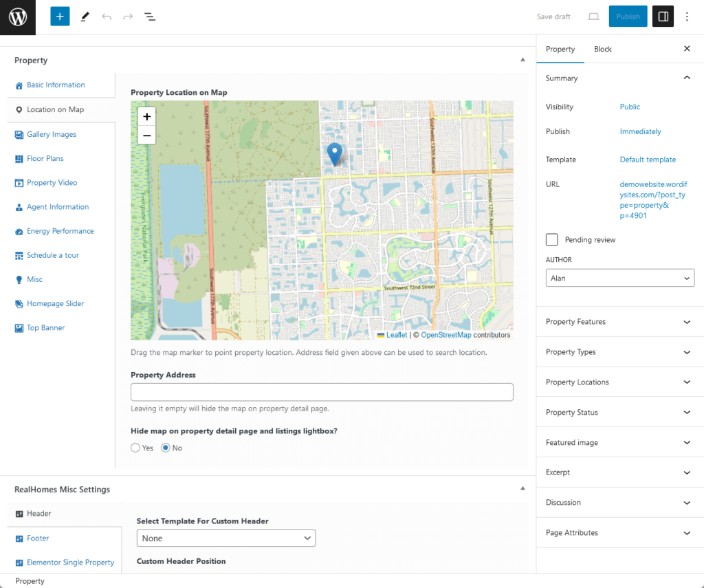
Task: Open the OpenStreetMap contributors link
Action: pos(444,335)
